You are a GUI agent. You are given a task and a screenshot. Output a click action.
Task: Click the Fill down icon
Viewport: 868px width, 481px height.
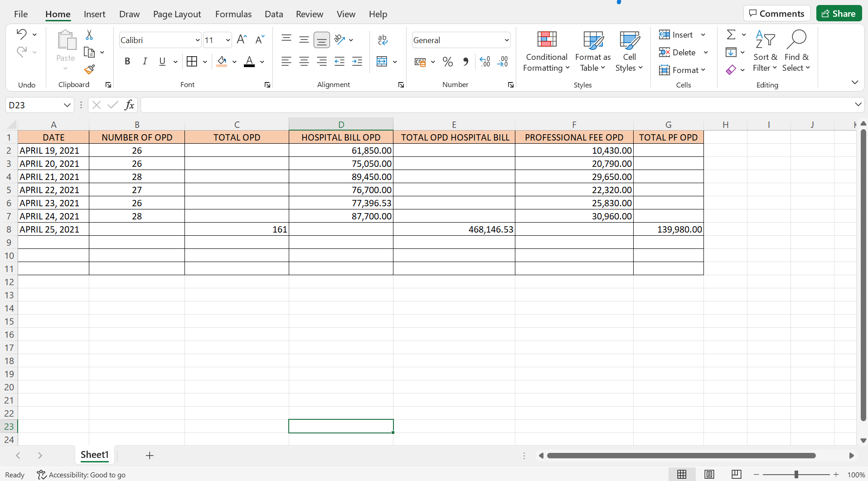(x=731, y=52)
